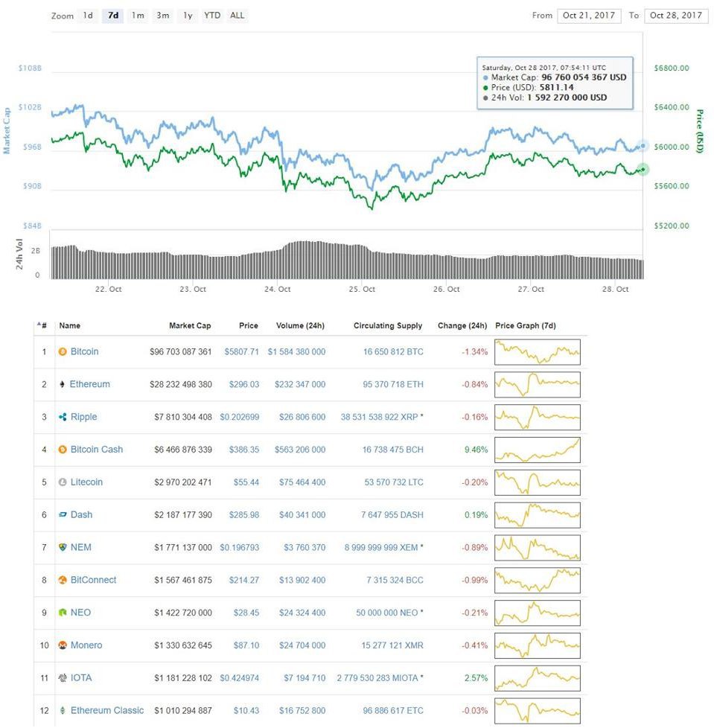714x728 pixels.
Task: Set chart zoom to 7d
Action: point(113,16)
